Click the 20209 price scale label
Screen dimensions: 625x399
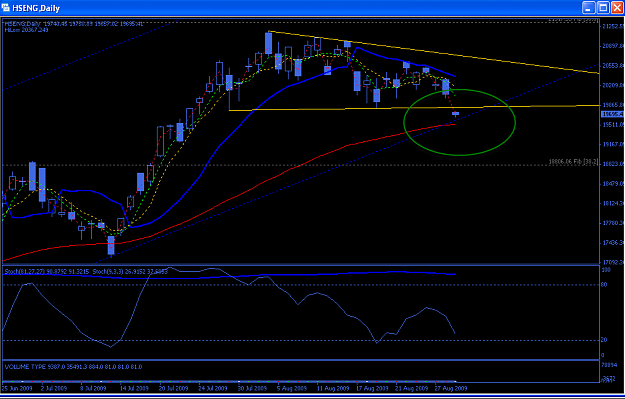(612, 85)
